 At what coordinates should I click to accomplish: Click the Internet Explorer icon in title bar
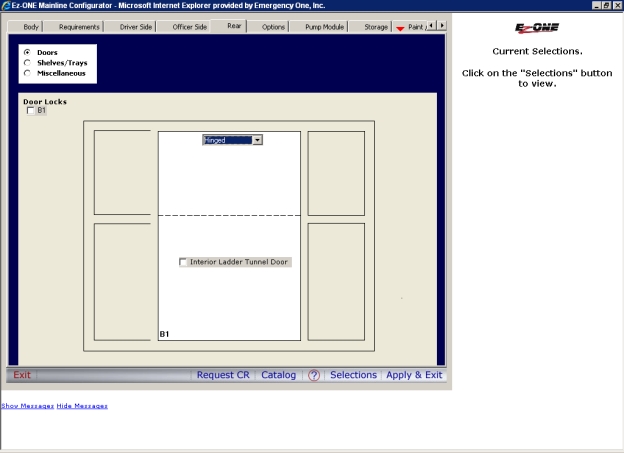point(6,5)
